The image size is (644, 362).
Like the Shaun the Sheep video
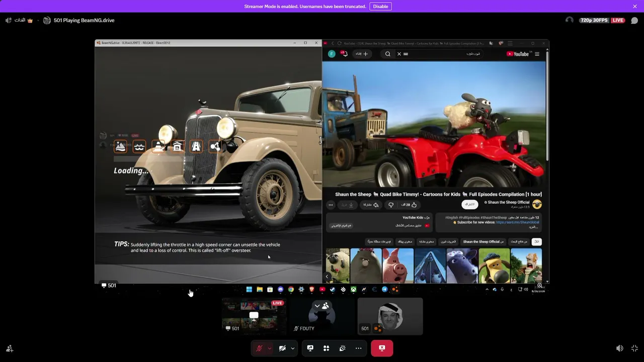[x=410, y=205]
